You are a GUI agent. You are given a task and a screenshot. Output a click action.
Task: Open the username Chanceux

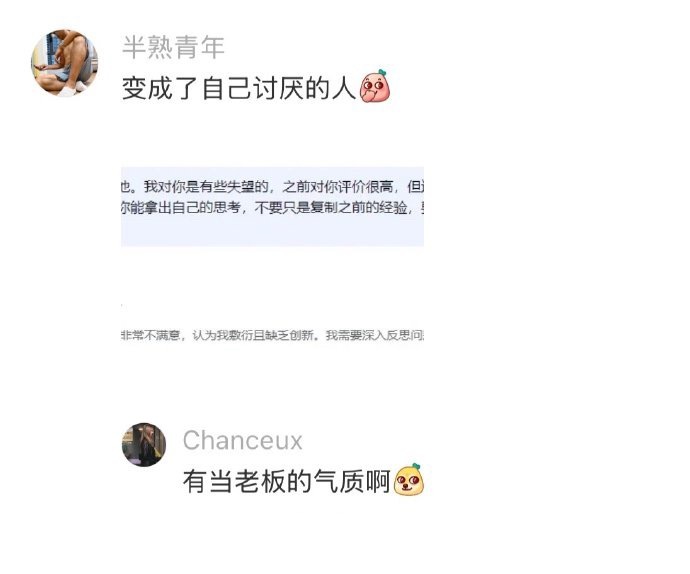pos(242,440)
